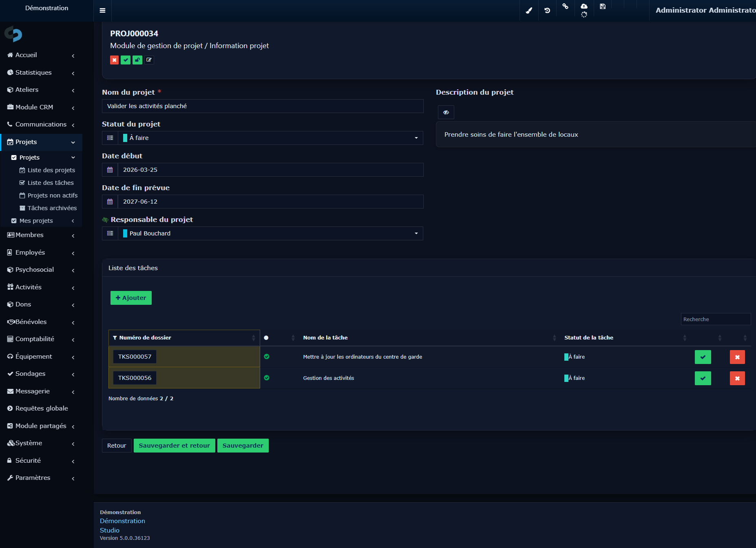The image size is (756, 548).
Task: Collapse the Projets sidebar menu
Action: pos(41,142)
